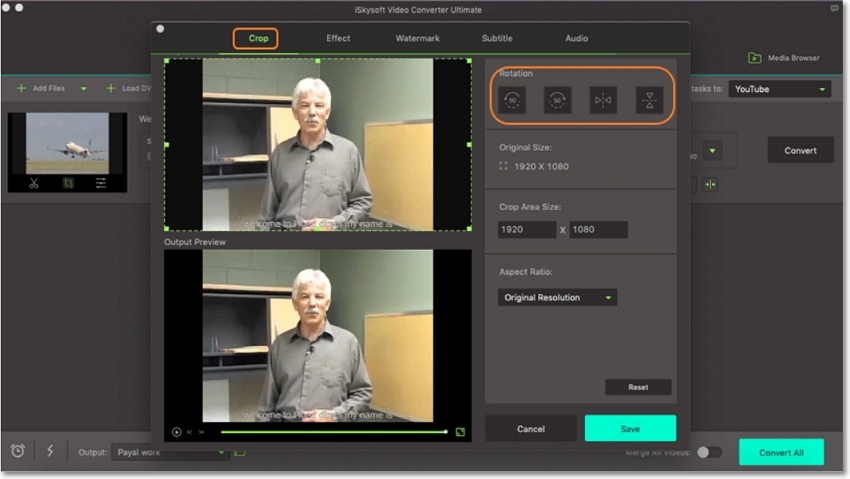Image resolution: width=850 pixels, height=479 pixels.
Task: Click the scissors trim icon under thumbnail
Action: (34, 183)
